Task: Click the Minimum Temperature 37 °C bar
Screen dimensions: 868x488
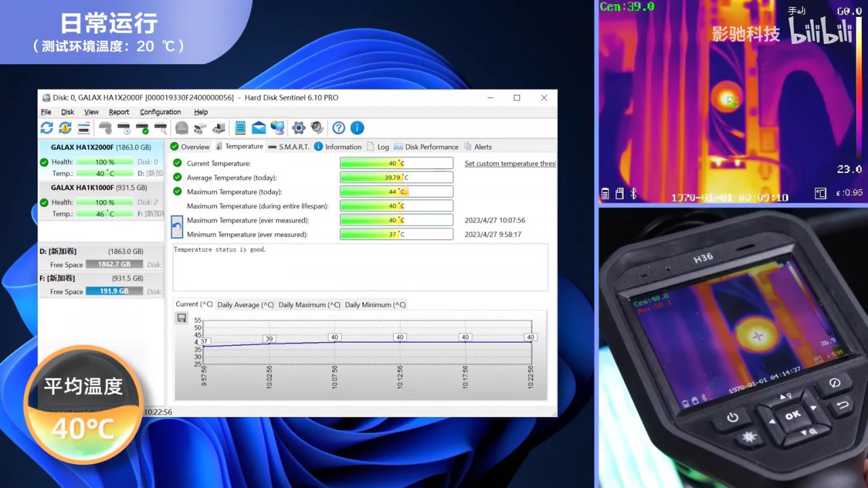Action: pos(397,235)
